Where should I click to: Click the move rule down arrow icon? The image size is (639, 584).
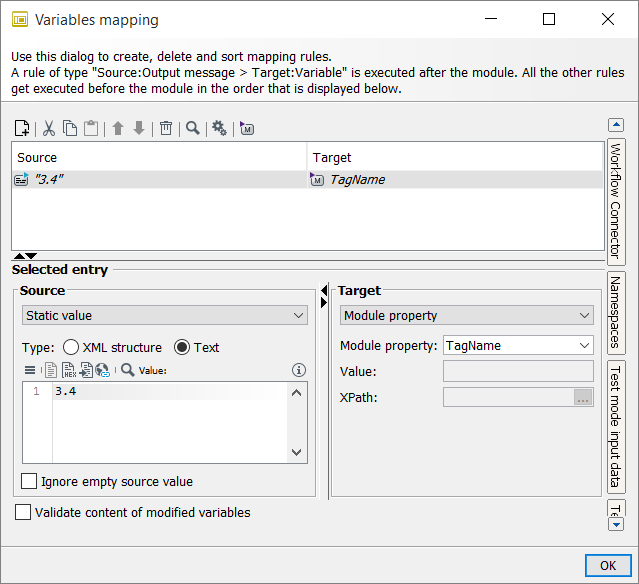pos(139,128)
